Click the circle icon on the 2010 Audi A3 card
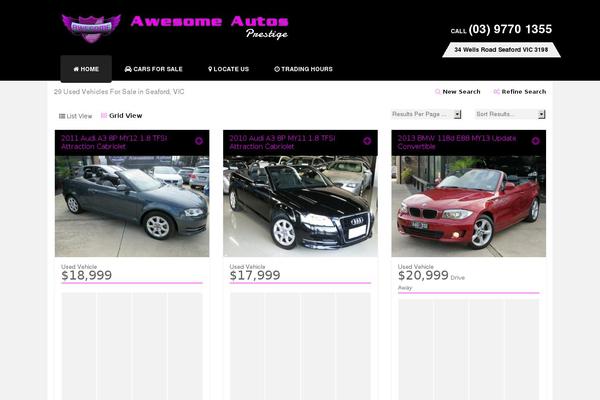 [367, 141]
